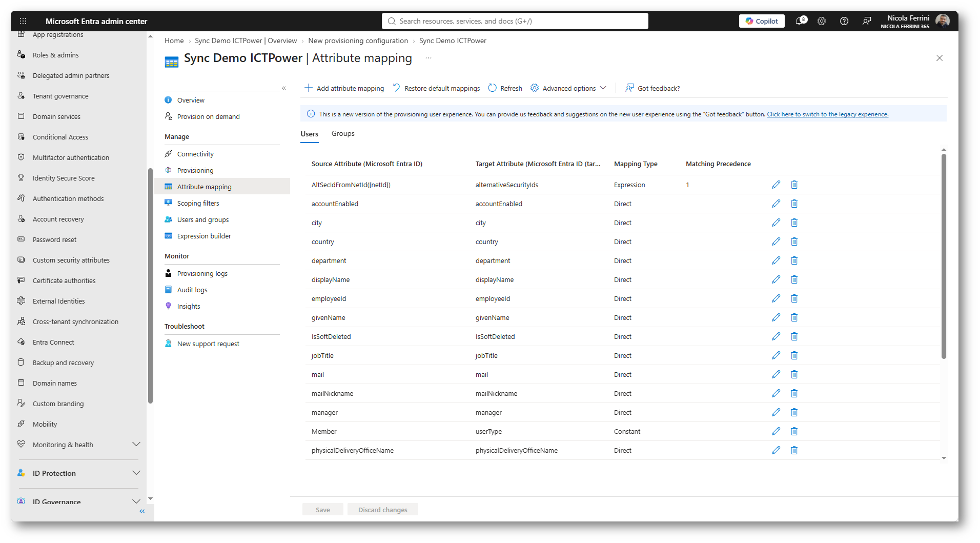980x543 pixels.
Task: Delete the mail attribute mapping
Action: click(794, 374)
